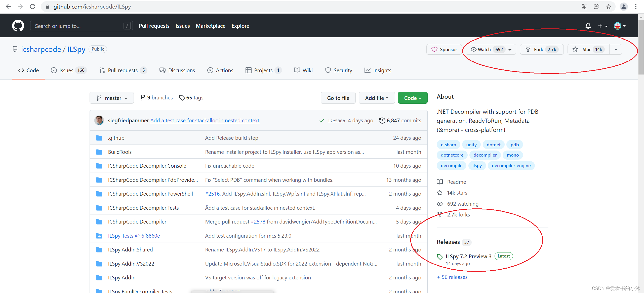Open the unity topic tag
Screen dimensions: 644x293
(x=471, y=145)
